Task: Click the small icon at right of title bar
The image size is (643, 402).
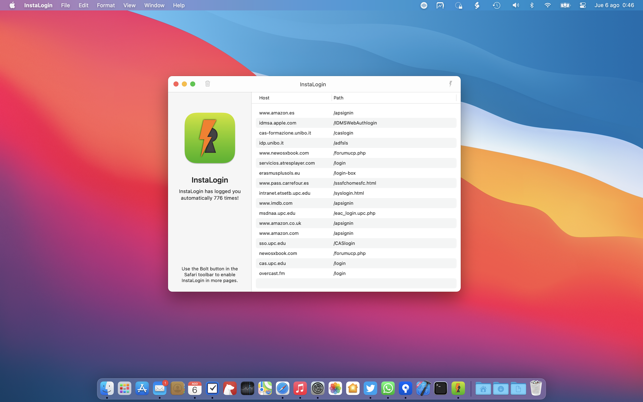Action: click(x=450, y=84)
